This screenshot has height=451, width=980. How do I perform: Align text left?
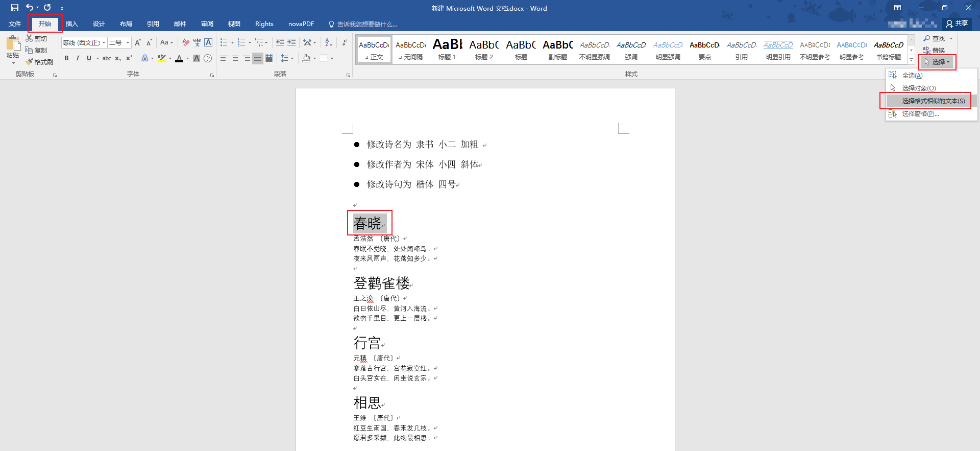(x=224, y=58)
